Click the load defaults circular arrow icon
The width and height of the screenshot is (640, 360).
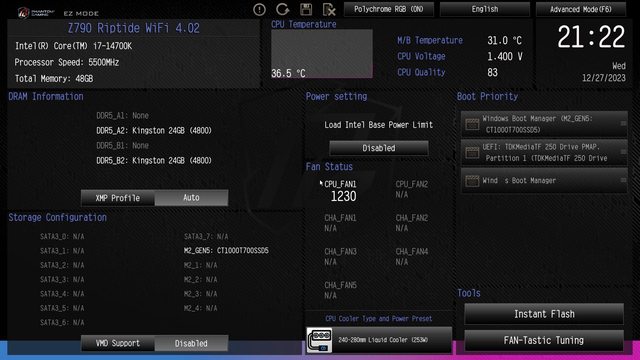[x=282, y=9]
